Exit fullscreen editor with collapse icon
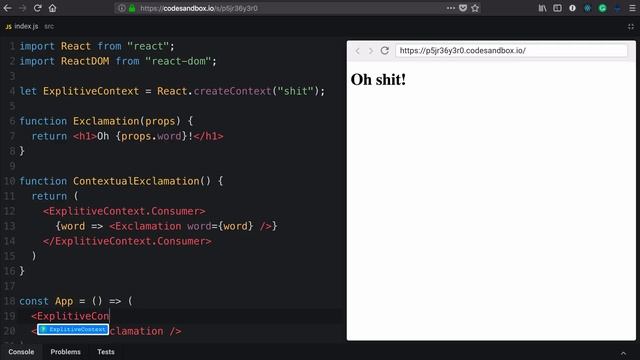This screenshot has width=640, height=360. [x=631, y=27]
